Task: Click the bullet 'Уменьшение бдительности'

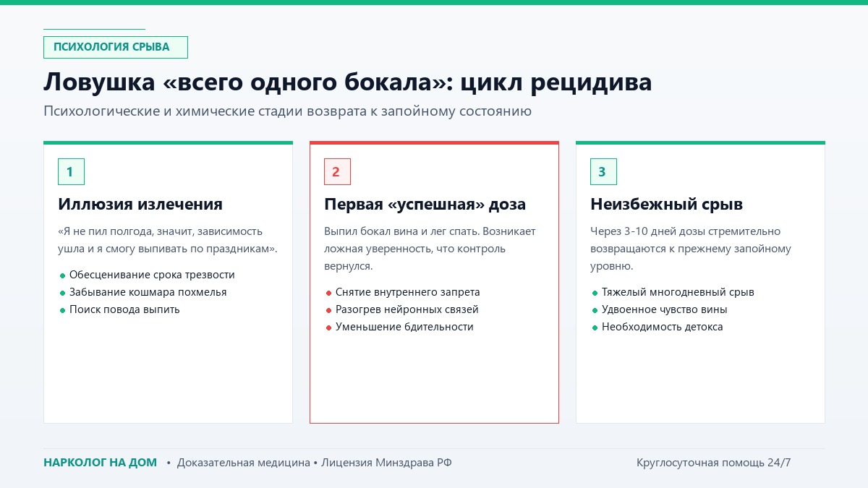Action: click(404, 327)
